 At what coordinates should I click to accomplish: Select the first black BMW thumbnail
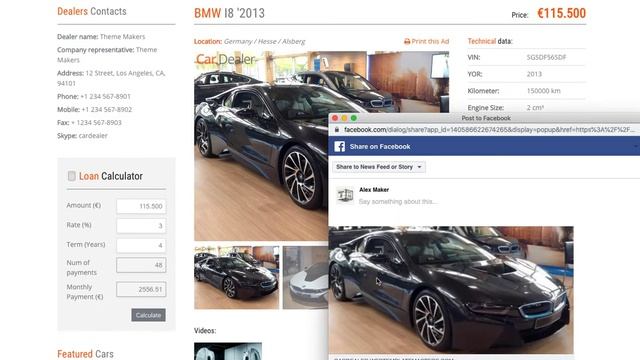[237, 278]
